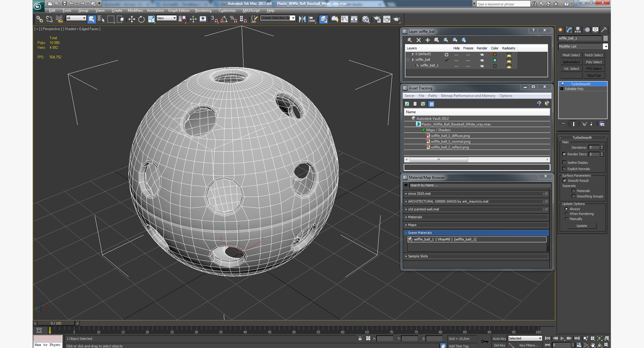Image resolution: width=644 pixels, height=348 pixels.
Task: Open Select by Name list icon
Action: 101,19
